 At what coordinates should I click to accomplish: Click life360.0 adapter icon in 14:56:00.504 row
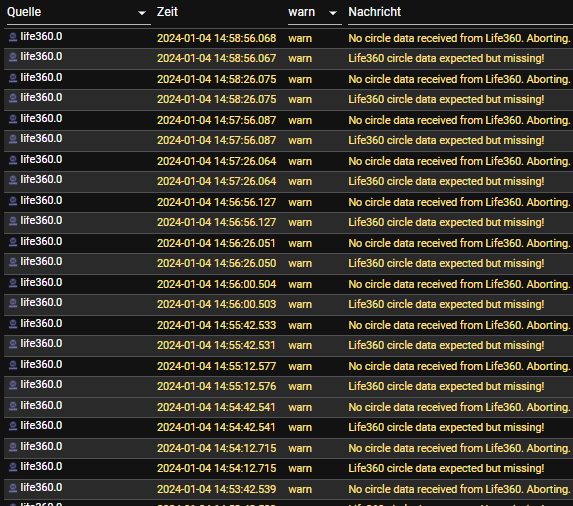[x=13, y=283]
